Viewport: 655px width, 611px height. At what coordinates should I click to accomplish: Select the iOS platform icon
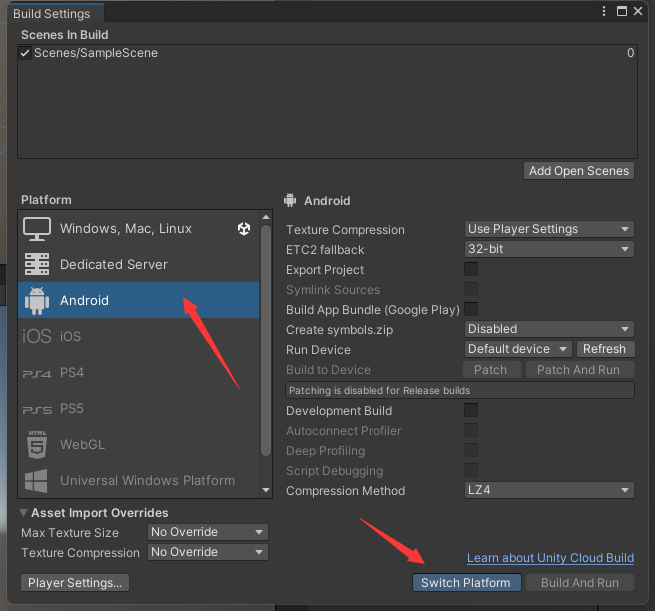click(37, 336)
